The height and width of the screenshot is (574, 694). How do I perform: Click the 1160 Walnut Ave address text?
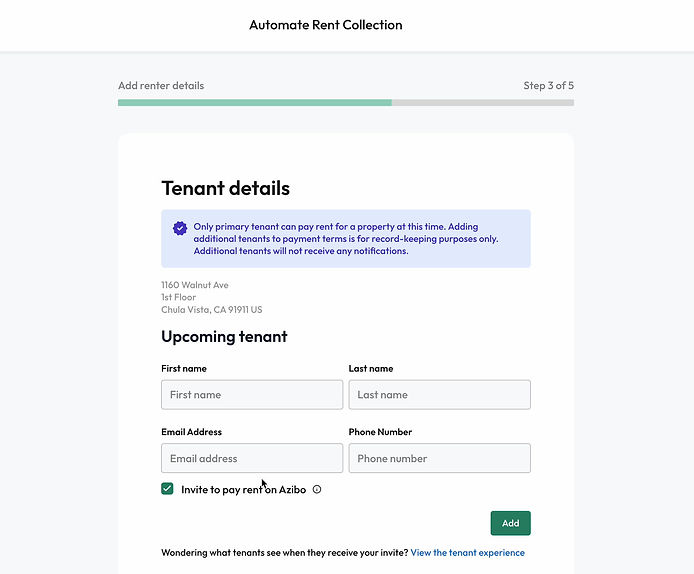[195, 285]
